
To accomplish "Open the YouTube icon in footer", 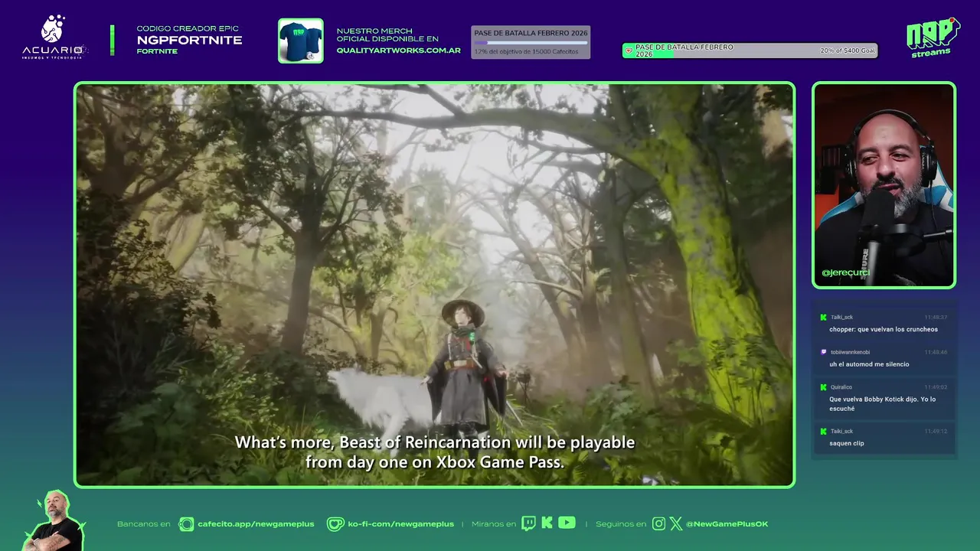I will click(567, 523).
